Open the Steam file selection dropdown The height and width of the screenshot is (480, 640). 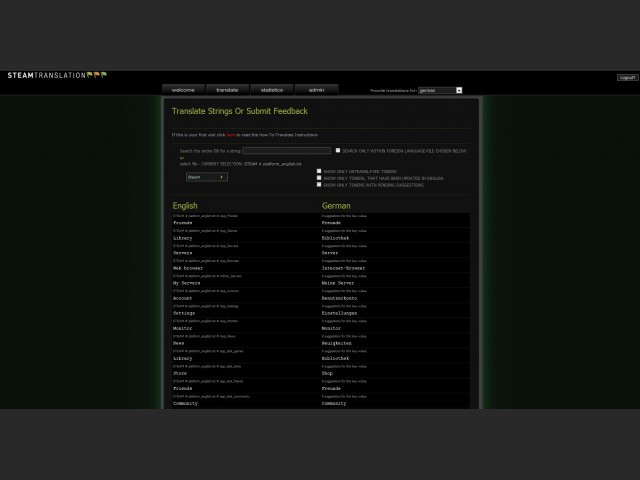(207, 177)
